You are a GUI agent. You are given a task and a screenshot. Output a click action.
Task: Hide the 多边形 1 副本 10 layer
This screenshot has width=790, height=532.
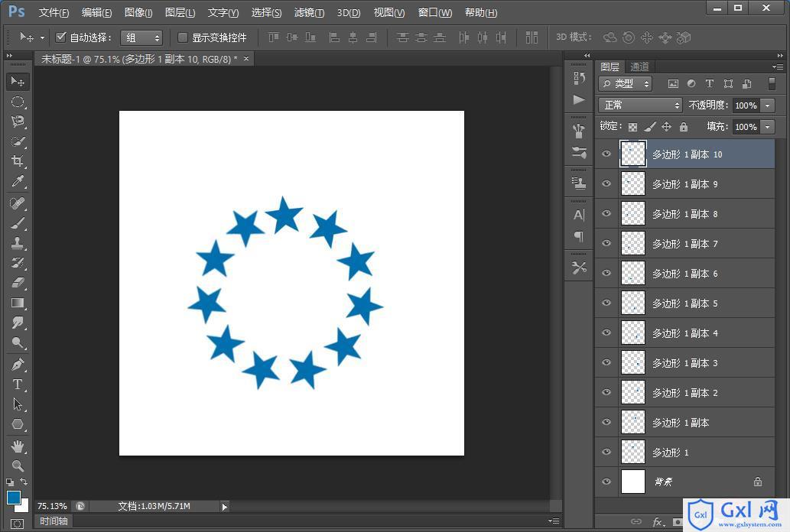[x=606, y=154]
